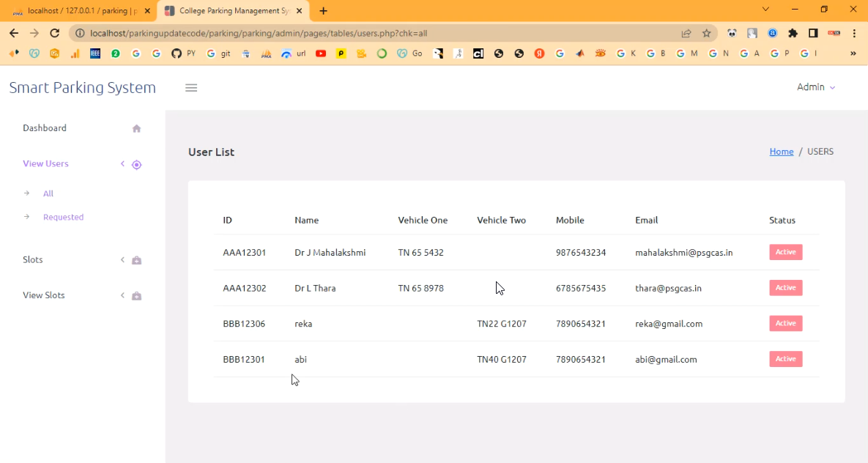Switch to the localhost phpMyAdmin browser tab
The height and width of the screenshot is (463, 868).
pyautogui.click(x=79, y=11)
